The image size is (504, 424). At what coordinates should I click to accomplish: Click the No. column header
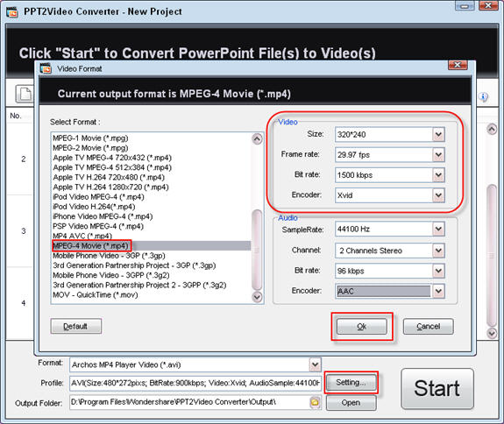[x=16, y=116]
